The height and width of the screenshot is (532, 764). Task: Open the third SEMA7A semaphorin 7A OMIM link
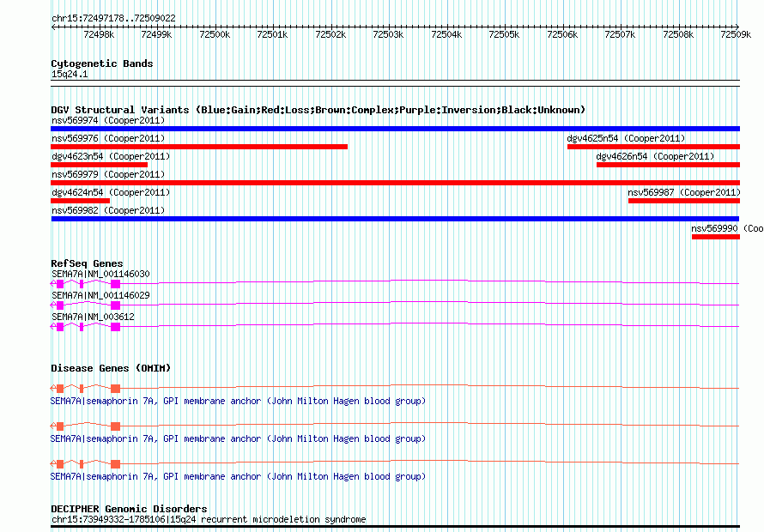(239, 476)
